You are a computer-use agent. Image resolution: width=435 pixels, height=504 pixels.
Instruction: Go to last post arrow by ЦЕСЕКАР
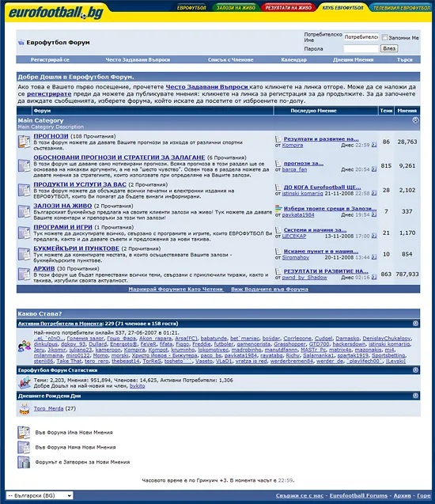coord(374,236)
